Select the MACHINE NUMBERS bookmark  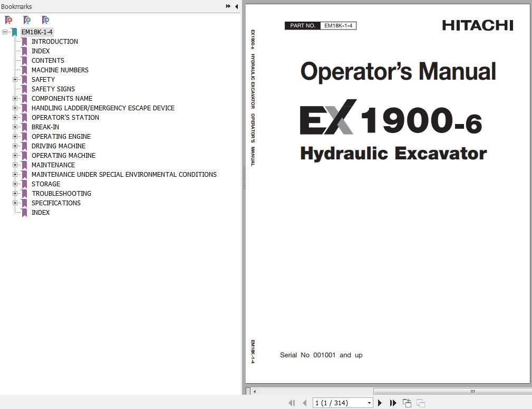[60, 70]
